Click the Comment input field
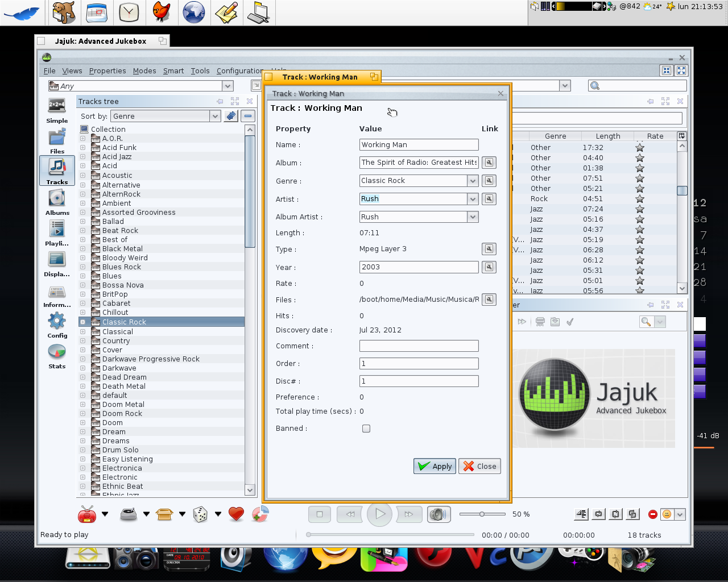Image resolution: width=728 pixels, height=582 pixels. (x=419, y=346)
